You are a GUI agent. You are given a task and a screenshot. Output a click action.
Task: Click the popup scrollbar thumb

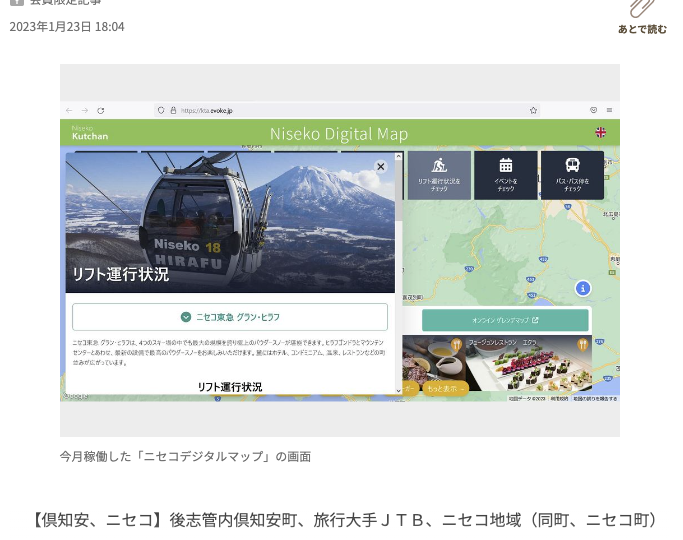coord(399,189)
